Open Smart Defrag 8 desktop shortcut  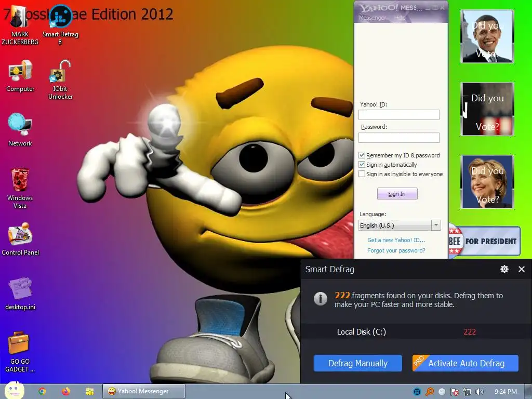coord(60,25)
